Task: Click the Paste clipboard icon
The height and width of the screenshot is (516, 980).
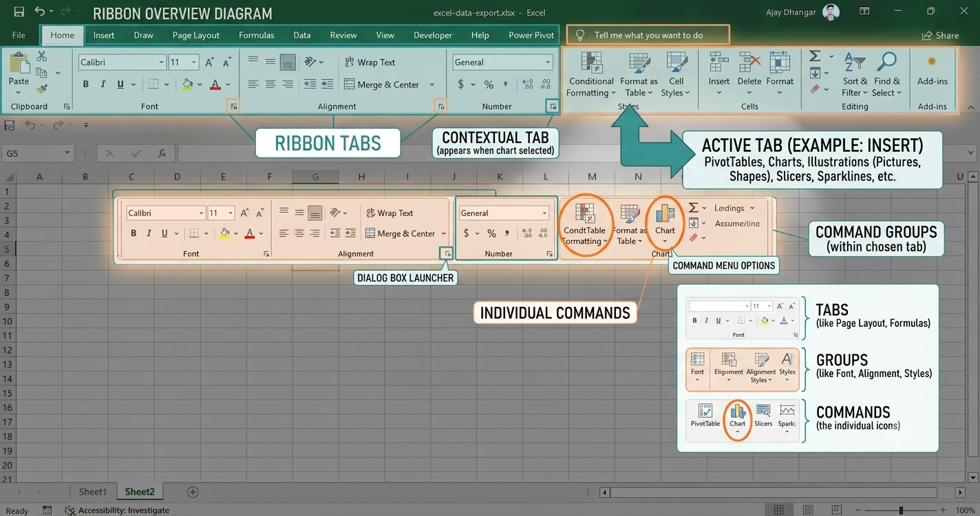Action: [x=19, y=65]
